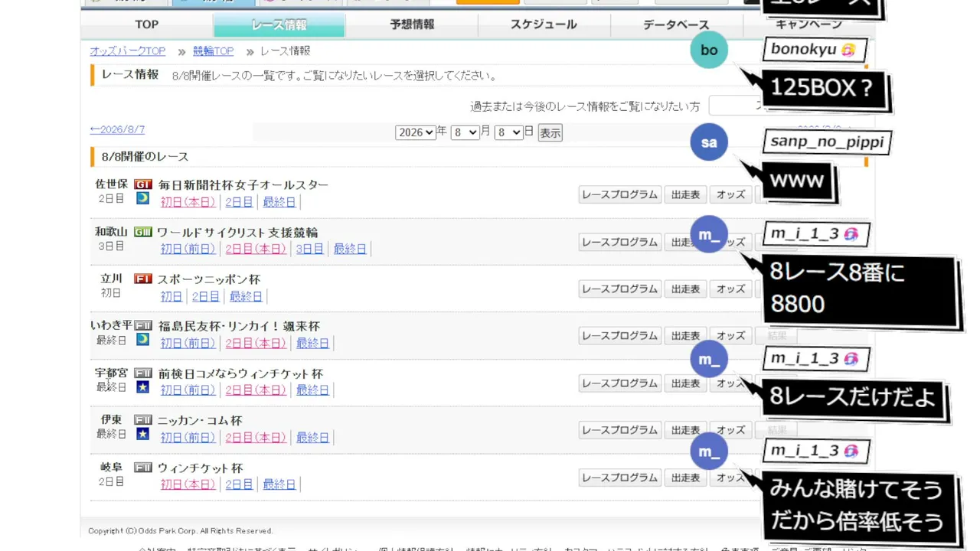Click the past/future race info input field

click(x=736, y=106)
